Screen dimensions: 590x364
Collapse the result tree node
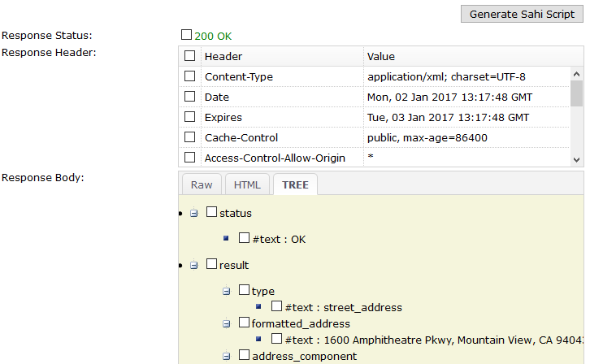[194, 265]
